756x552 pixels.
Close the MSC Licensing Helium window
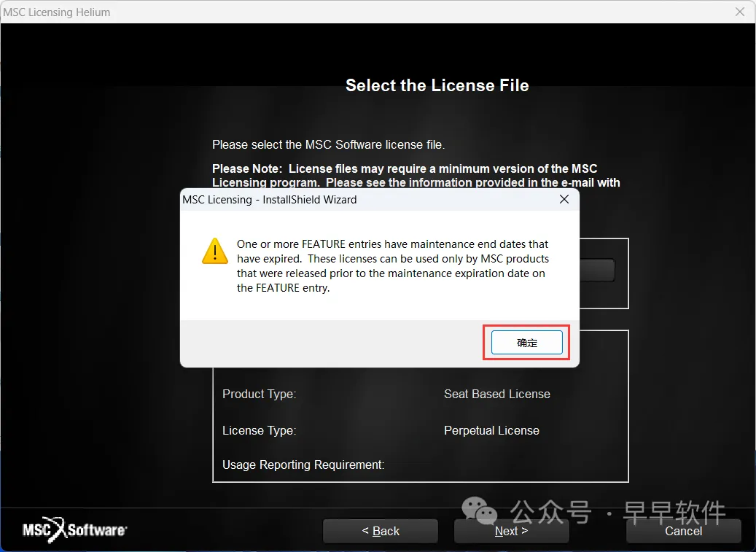tap(740, 12)
